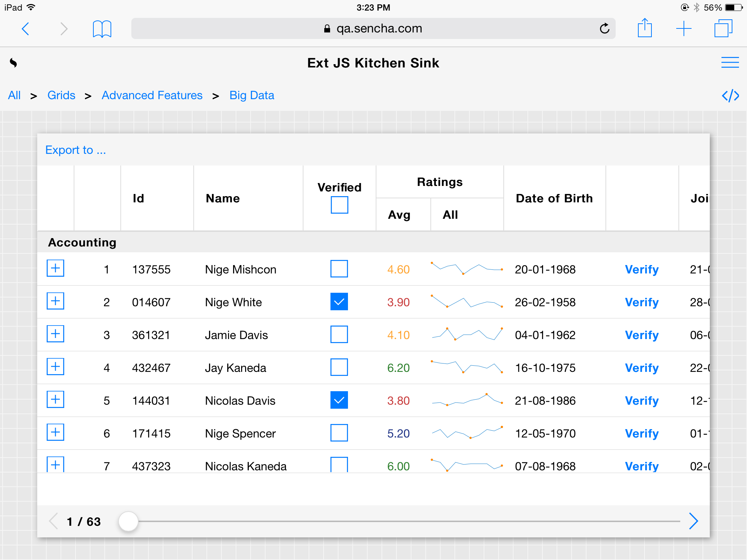Tap the Safari share icon
Viewport: 747px width, 560px height.
pyautogui.click(x=645, y=28)
